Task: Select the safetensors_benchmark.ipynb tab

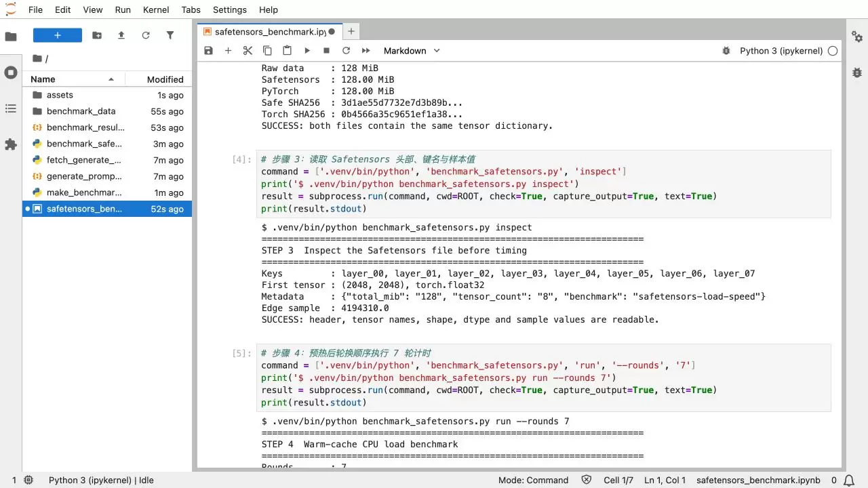Action: point(269,31)
